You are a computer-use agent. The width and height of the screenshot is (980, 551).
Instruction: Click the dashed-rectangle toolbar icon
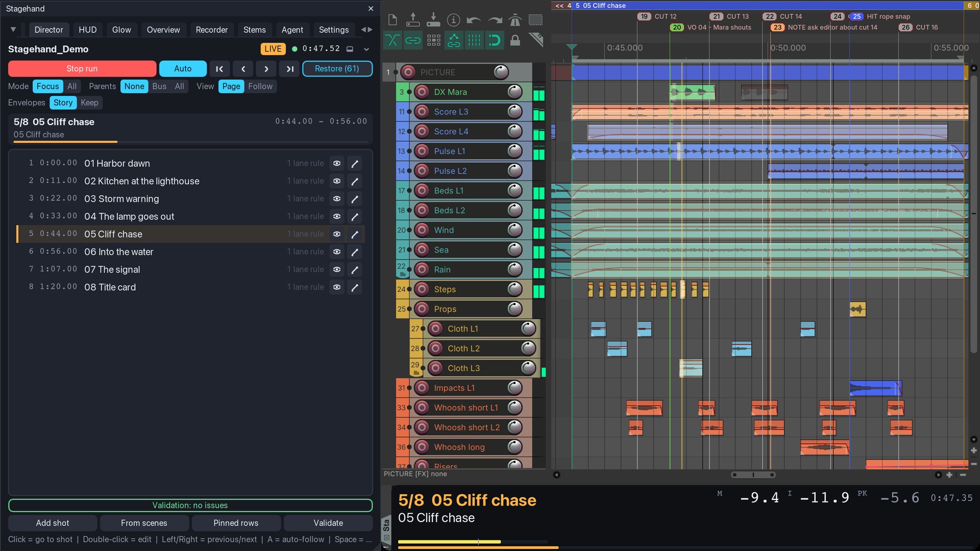point(535,20)
